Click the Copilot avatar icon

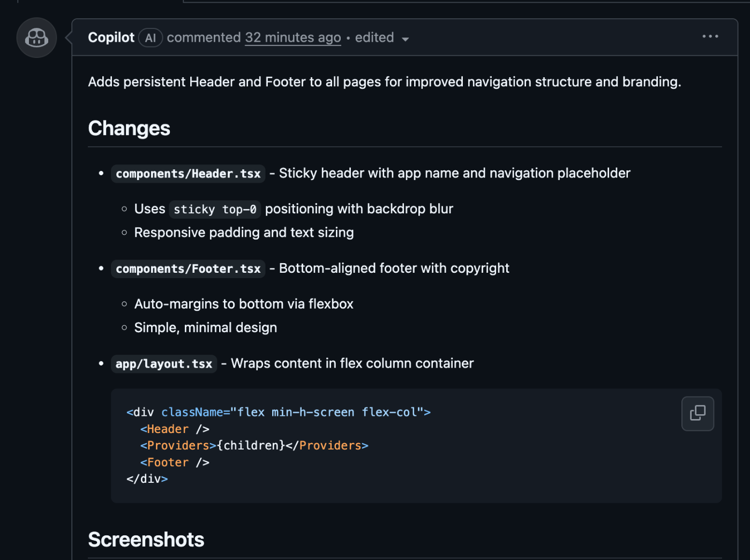pos(36,38)
